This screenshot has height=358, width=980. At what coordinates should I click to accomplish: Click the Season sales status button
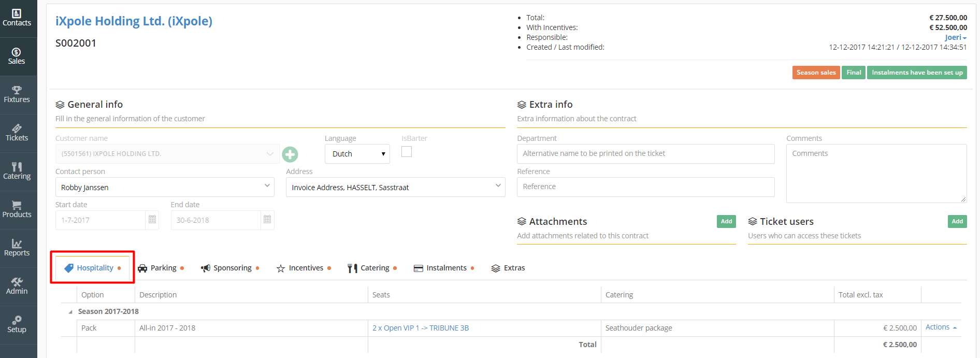tap(816, 73)
